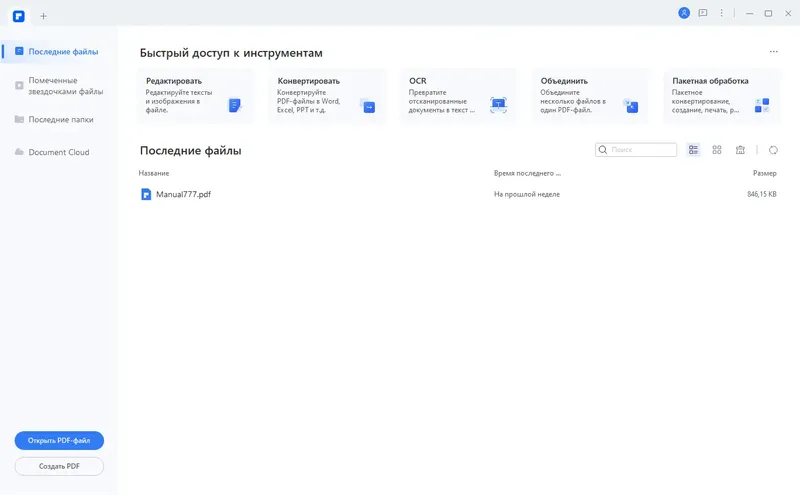The width and height of the screenshot is (800, 495).
Task: Click the magnifier search icon
Action: point(603,150)
